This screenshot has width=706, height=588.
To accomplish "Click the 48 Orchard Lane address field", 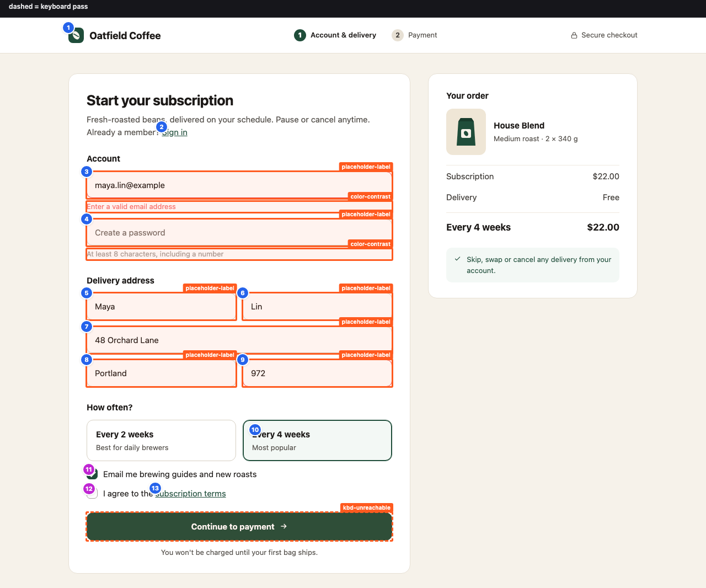I will click(239, 340).
